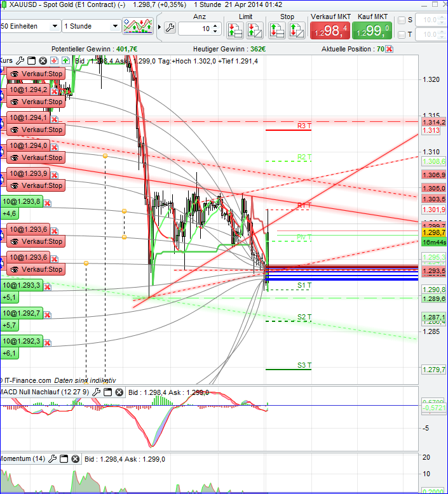
Task: Close the 10@1.292,7 position via its X
Action: [47, 315]
